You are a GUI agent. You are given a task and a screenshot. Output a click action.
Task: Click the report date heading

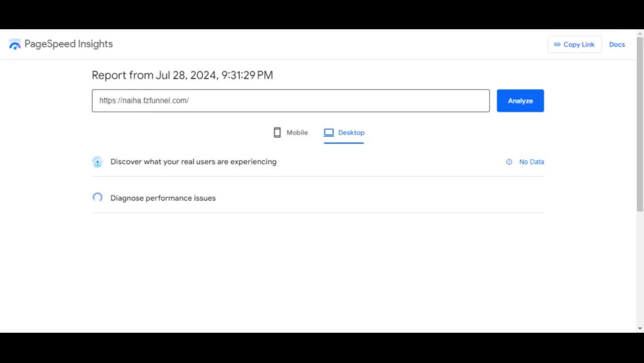[182, 75]
